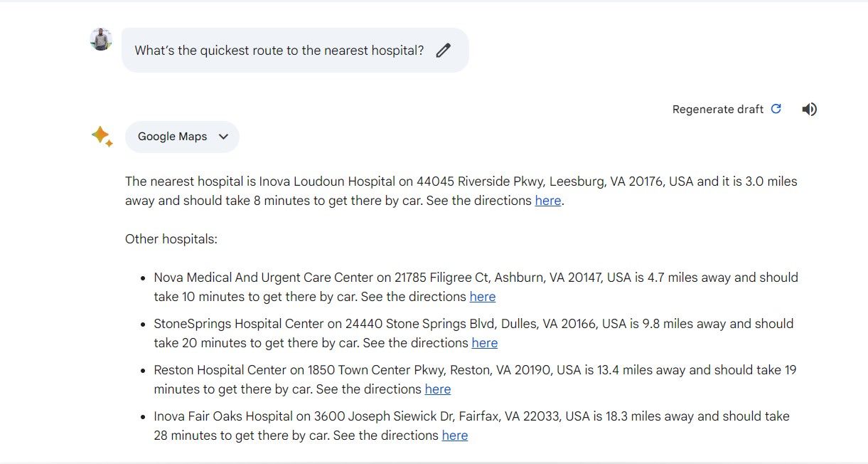The width and height of the screenshot is (868, 464).
Task: Click the user profile avatar
Action: 101,39
